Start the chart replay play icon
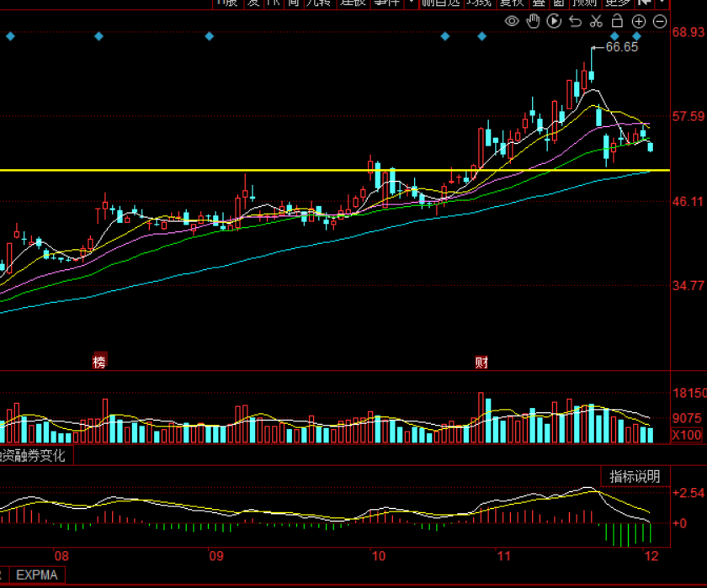 pyautogui.click(x=554, y=21)
